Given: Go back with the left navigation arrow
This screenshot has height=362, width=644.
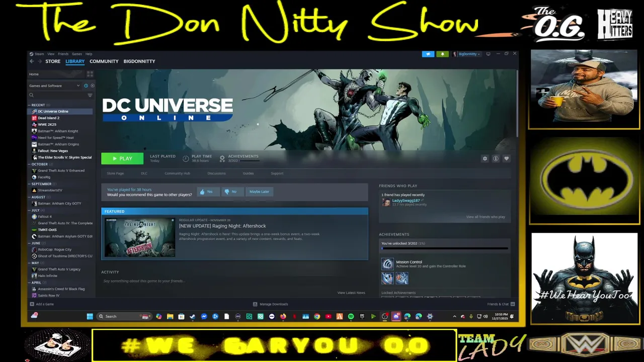Looking at the screenshot, I should point(31,61).
